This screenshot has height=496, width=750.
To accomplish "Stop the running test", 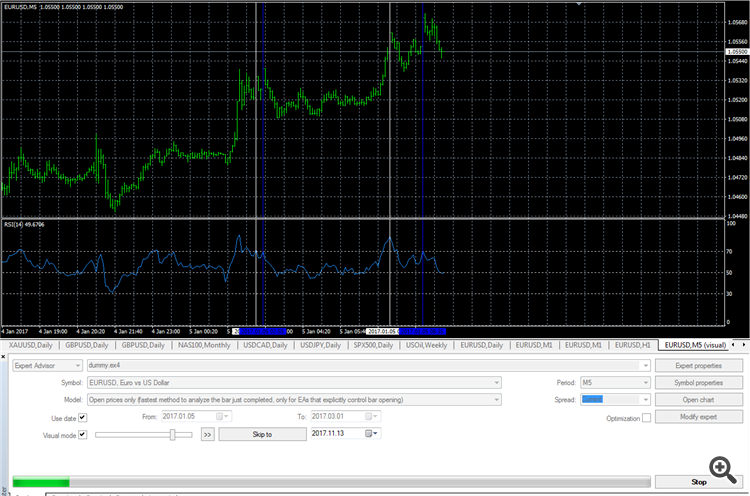I will pyautogui.click(x=699, y=482).
